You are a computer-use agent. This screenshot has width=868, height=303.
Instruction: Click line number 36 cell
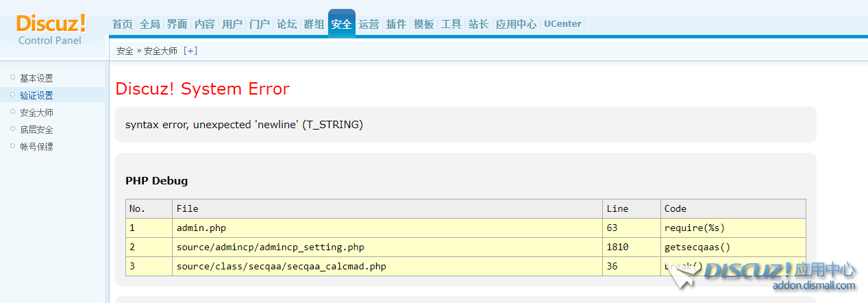pyautogui.click(x=632, y=266)
